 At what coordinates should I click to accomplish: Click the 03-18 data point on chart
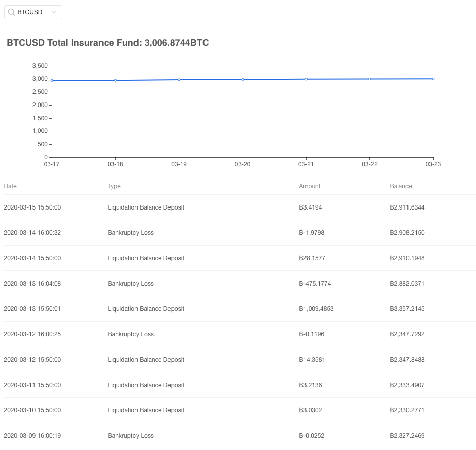coord(115,80)
